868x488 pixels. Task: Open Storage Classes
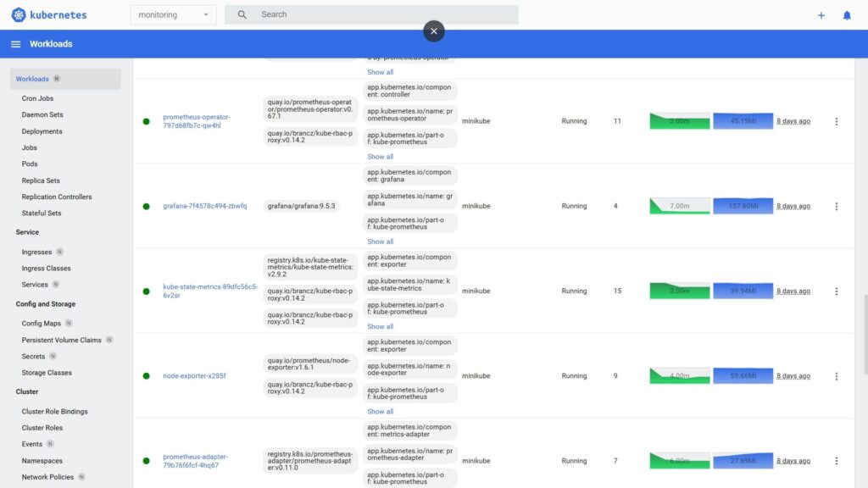tap(47, 373)
